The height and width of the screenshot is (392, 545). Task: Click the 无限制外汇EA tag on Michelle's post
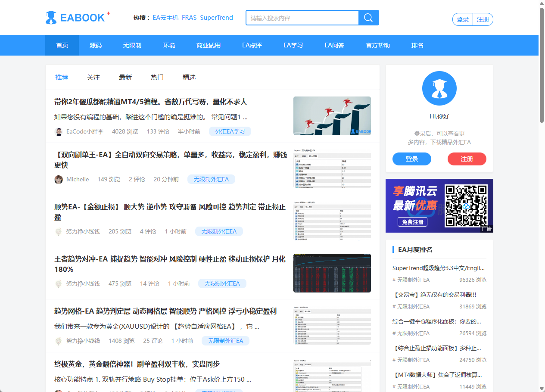coord(212,179)
